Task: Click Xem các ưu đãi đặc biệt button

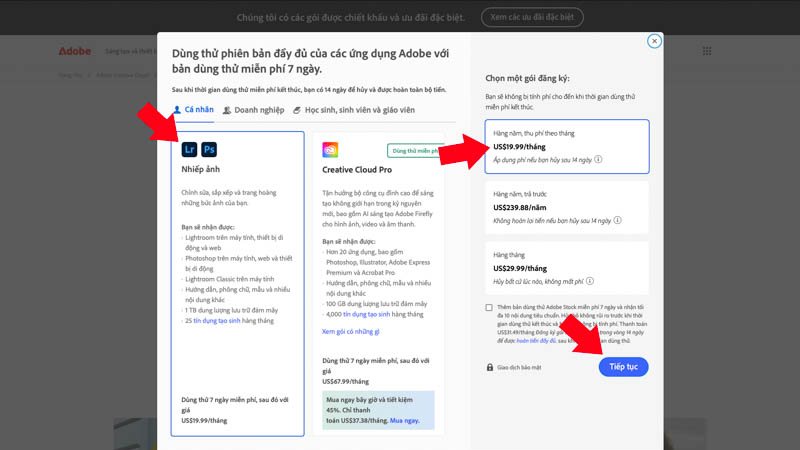Action: pyautogui.click(x=532, y=17)
